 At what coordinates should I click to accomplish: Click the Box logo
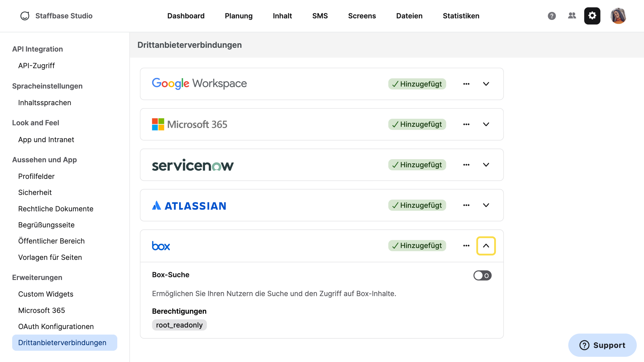click(x=161, y=246)
